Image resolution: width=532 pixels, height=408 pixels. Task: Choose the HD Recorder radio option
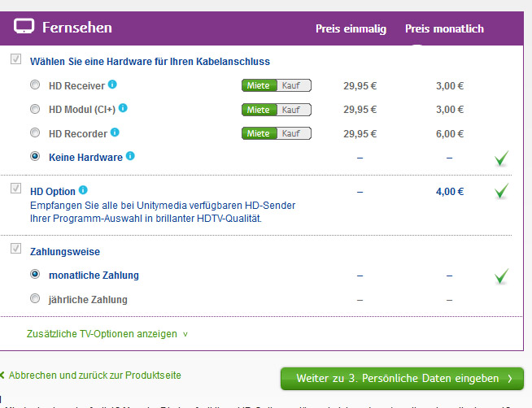(x=35, y=132)
